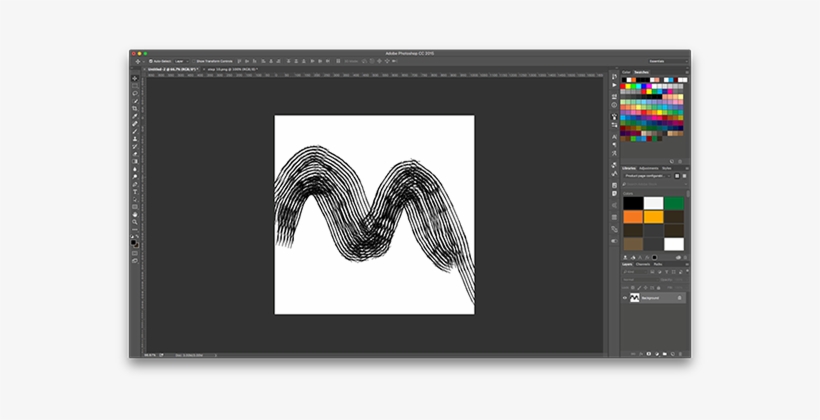Switch to the Channels tab

(x=643, y=264)
